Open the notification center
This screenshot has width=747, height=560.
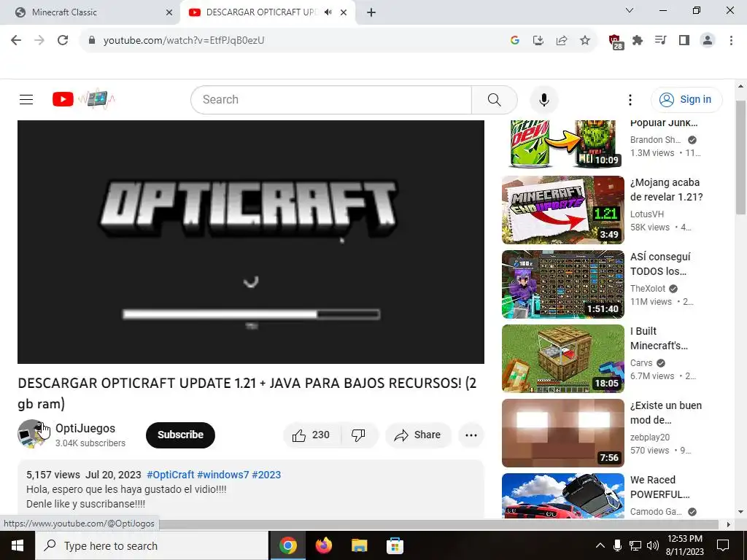[723, 545]
